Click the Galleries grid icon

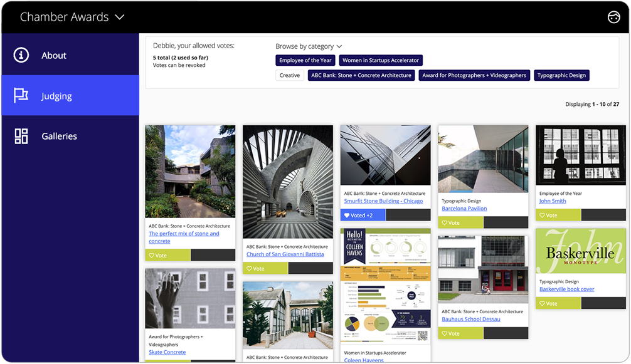tap(21, 136)
